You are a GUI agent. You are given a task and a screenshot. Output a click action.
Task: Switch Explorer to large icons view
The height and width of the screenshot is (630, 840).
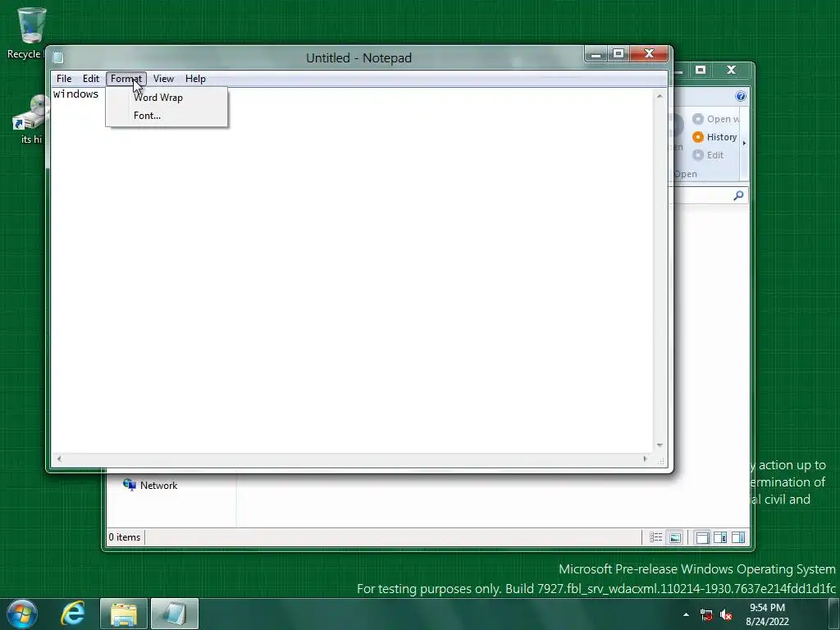[x=675, y=537]
